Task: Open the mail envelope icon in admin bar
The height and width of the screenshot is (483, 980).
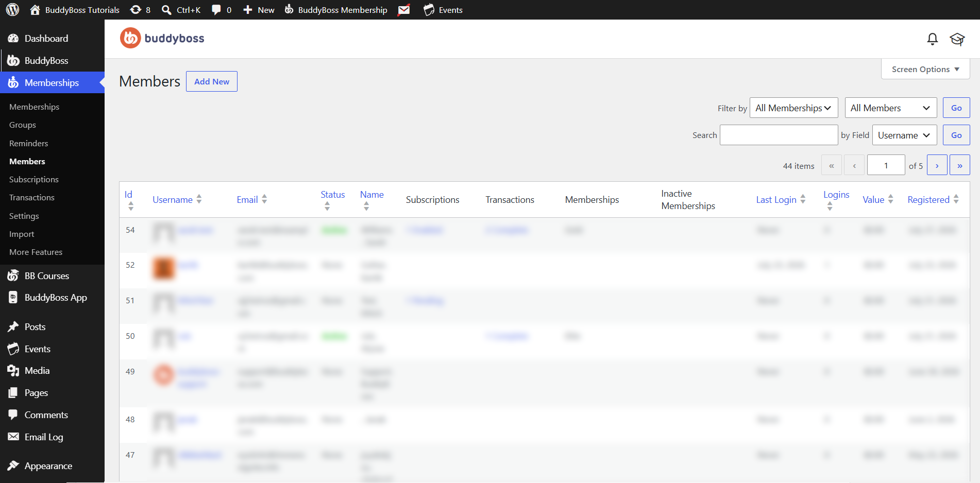Action: pyautogui.click(x=404, y=10)
